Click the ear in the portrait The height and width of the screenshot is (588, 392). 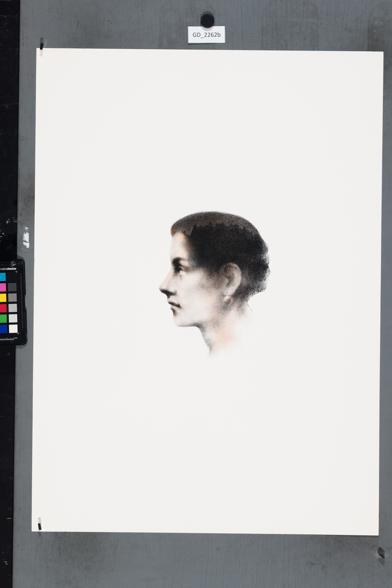232,283
